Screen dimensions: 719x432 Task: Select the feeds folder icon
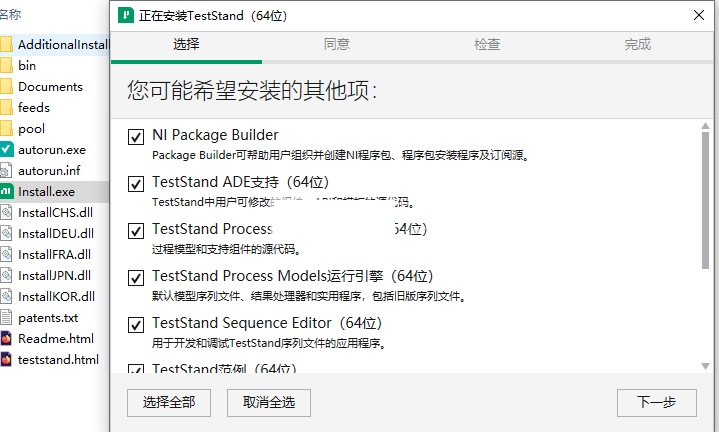pyautogui.click(x=6, y=108)
